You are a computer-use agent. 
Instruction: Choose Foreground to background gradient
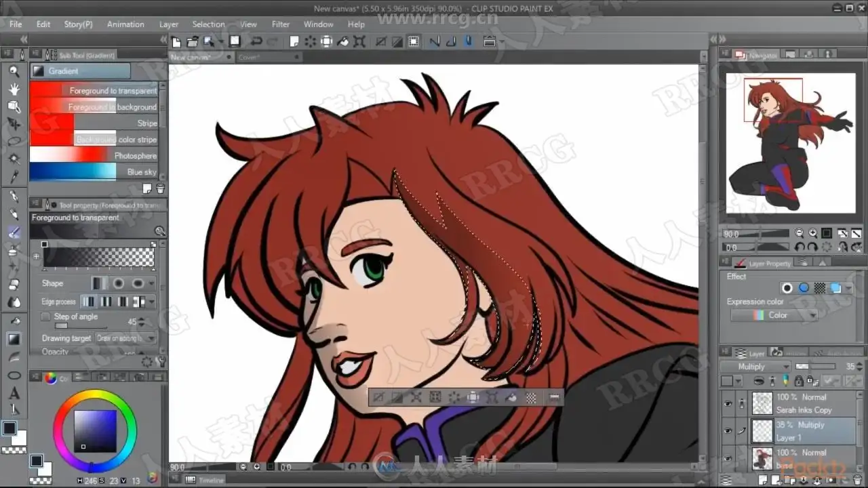click(x=94, y=106)
